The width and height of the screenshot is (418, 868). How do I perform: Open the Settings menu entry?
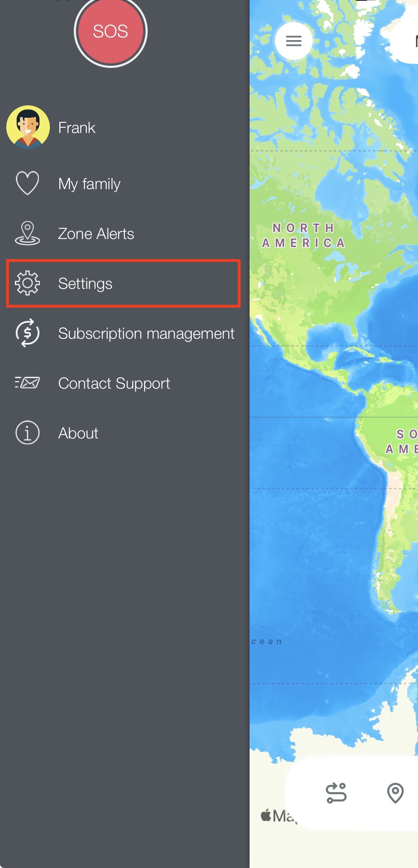123,283
